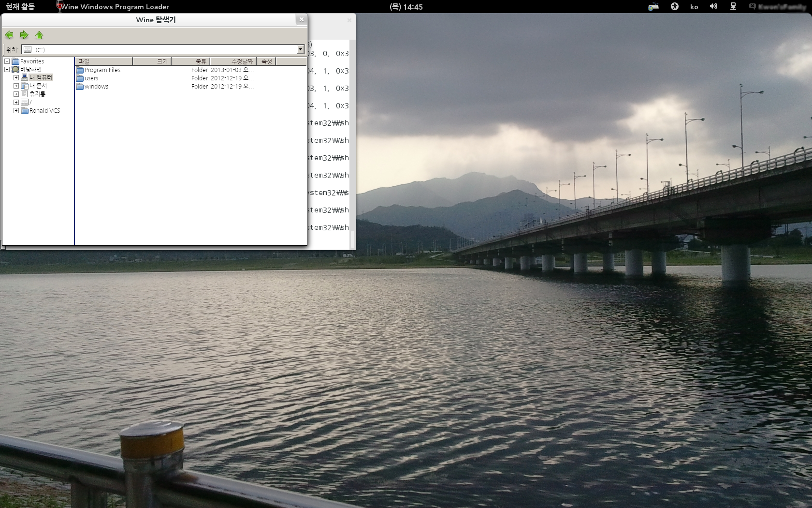Viewport: 812px width, 508px height.
Task: Open the Wine Windows Program Loader app menu
Action: point(113,7)
